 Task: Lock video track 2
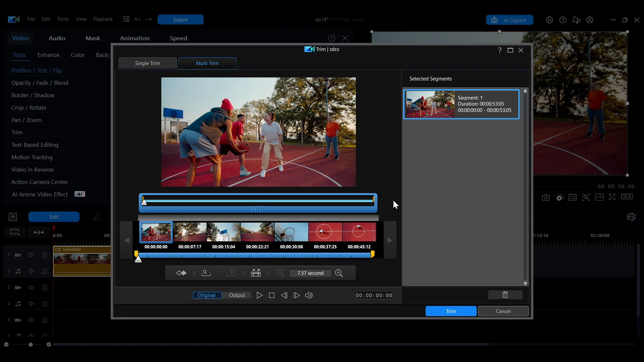(44, 288)
